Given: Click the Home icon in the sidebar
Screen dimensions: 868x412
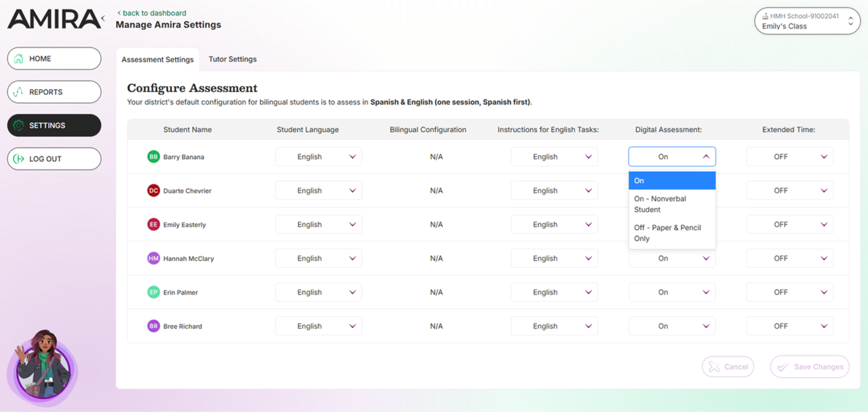Looking at the screenshot, I should [x=20, y=58].
